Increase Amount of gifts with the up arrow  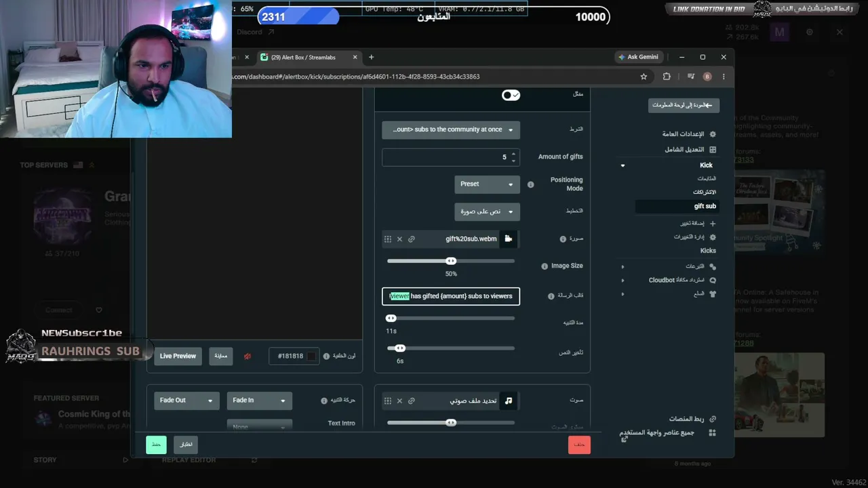513,154
